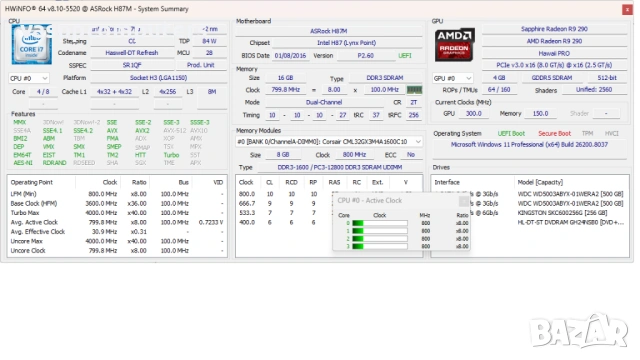This screenshot has width=640, height=360.
Task: Close the System Summary window
Action: click(627, 9)
